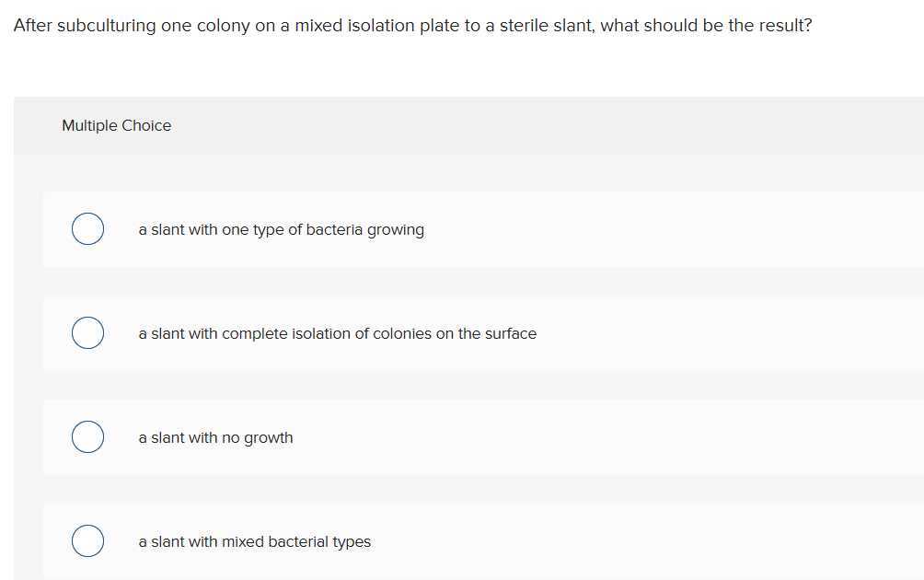Click the 'a slant with no growth' text
The height and width of the screenshot is (580, 924).
click(x=215, y=437)
